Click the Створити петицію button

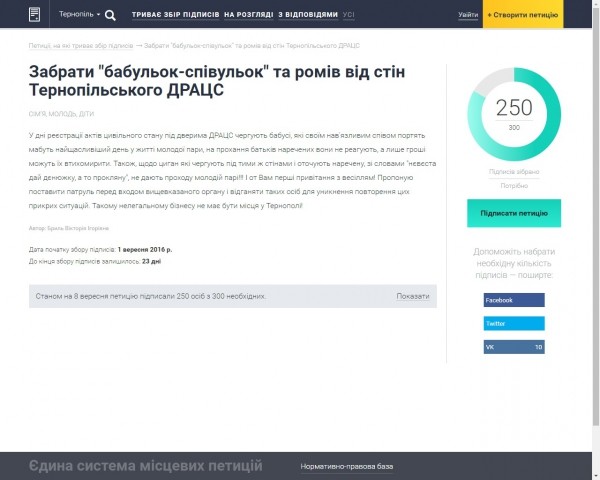point(523,14)
